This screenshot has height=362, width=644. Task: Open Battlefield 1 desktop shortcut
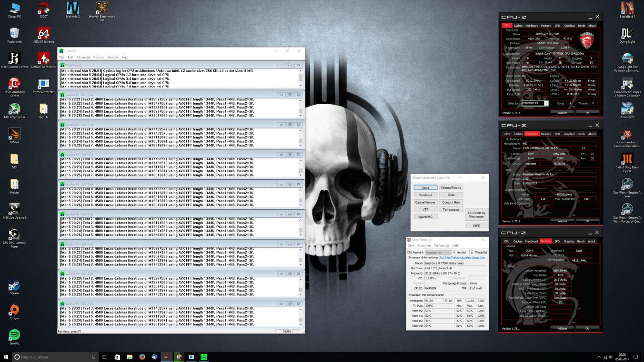[627, 8]
